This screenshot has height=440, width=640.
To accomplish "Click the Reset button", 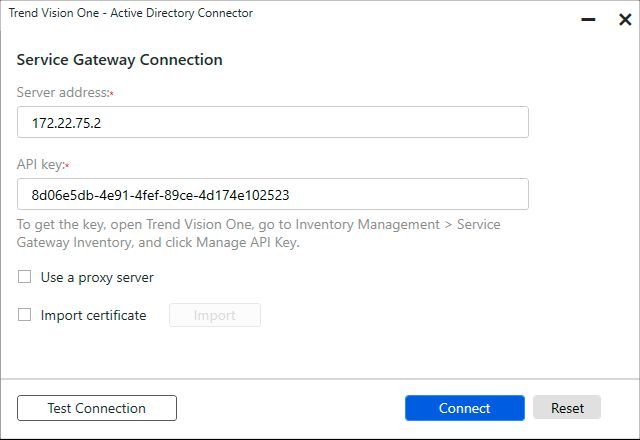I will (x=567, y=407).
